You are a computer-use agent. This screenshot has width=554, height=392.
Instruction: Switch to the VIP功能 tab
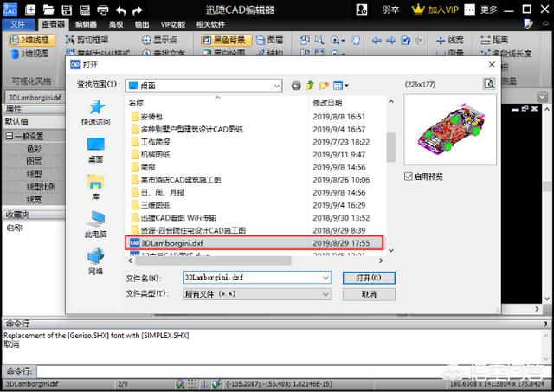click(173, 24)
